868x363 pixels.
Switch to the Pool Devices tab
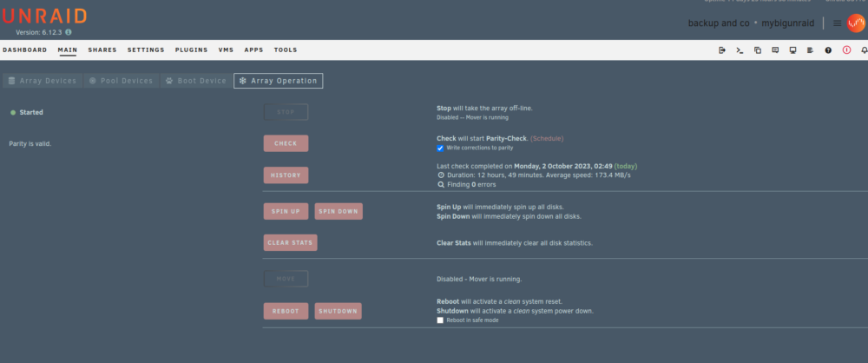pos(122,81)
